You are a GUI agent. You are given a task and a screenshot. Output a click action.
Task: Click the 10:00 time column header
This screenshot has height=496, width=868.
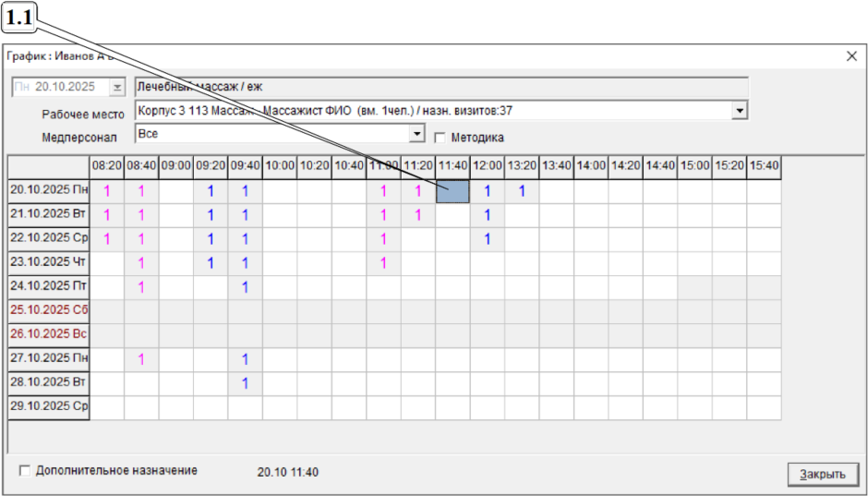280,165
